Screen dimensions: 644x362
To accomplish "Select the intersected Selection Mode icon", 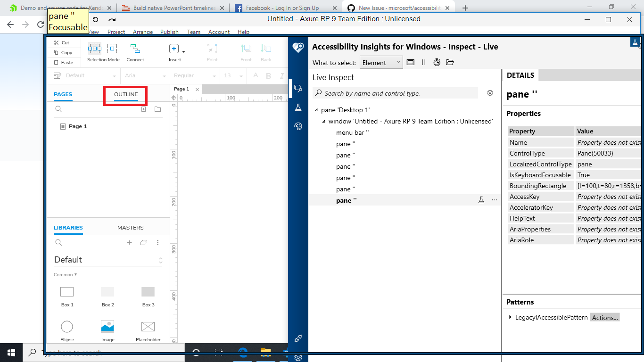I will tap(95, 49).
